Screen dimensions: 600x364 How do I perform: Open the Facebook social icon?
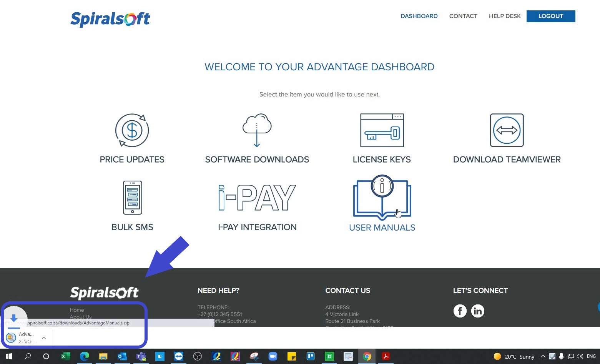pyautogui.click(x=460, y=311)
